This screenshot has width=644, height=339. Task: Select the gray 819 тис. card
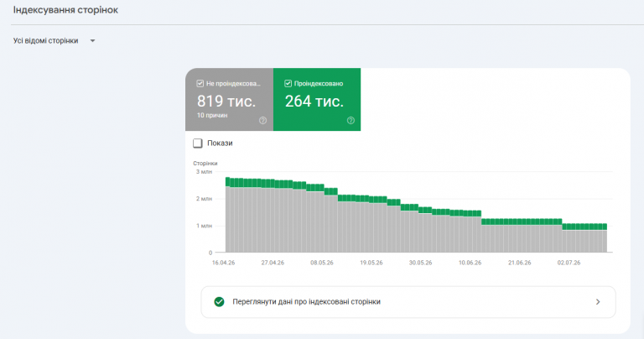click(229, 100)
